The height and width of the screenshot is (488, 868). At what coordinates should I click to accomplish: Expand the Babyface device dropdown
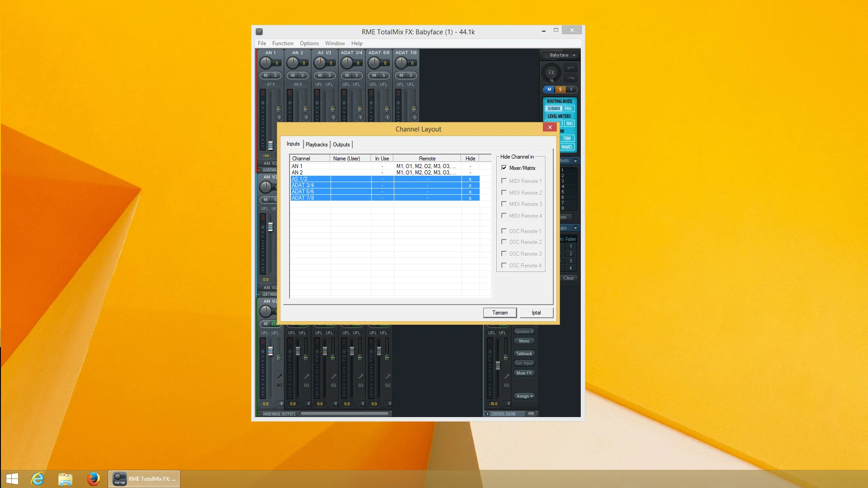pos(574,55)
